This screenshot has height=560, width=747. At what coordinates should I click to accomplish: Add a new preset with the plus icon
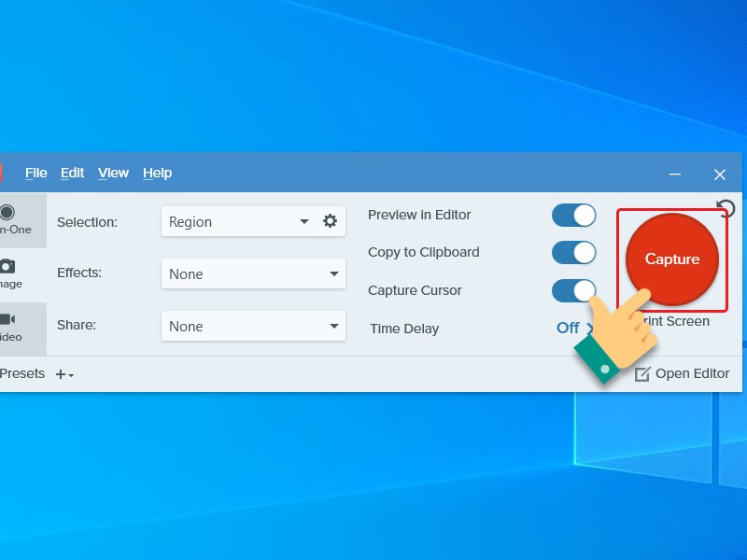coord(62,373)
